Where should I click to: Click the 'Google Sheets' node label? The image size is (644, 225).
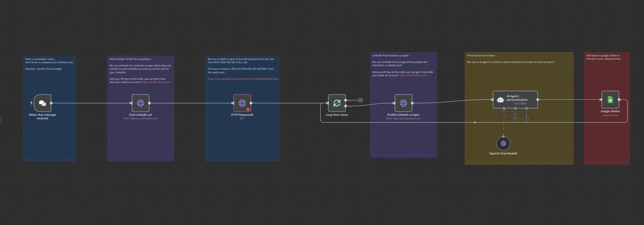coord(610,112)
